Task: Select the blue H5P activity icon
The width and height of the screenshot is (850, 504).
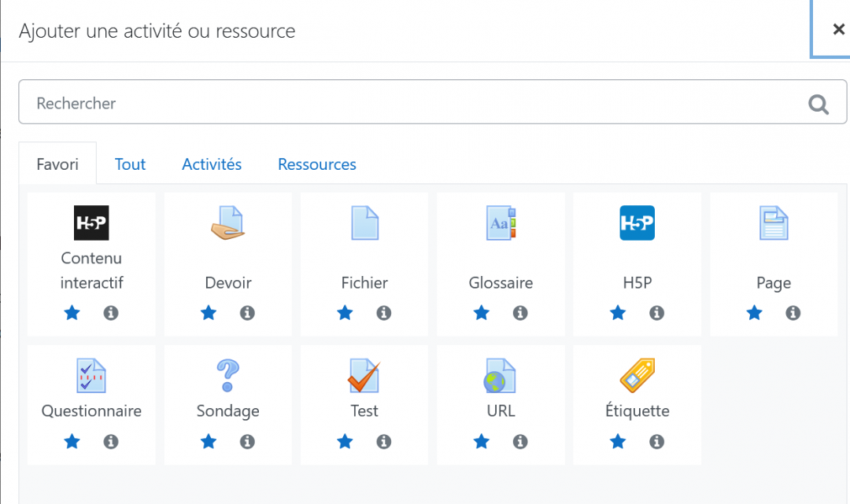Action: click(x=637, y=223)
